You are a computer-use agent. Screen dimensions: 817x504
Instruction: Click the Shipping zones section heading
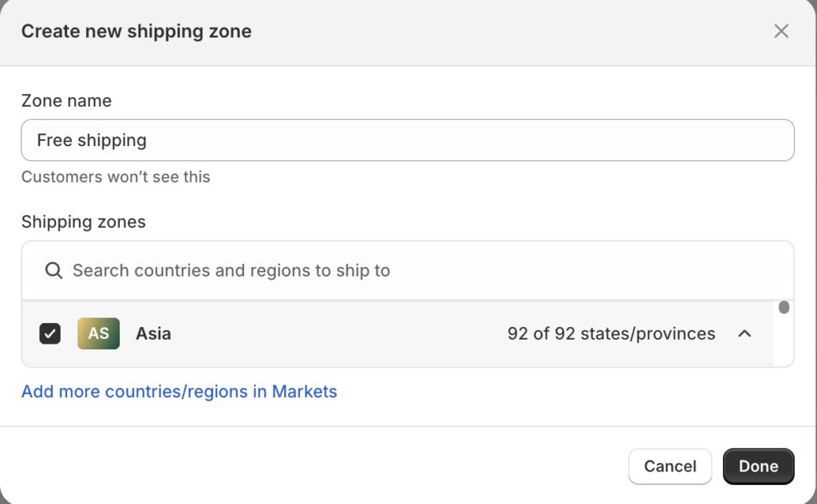83,222
